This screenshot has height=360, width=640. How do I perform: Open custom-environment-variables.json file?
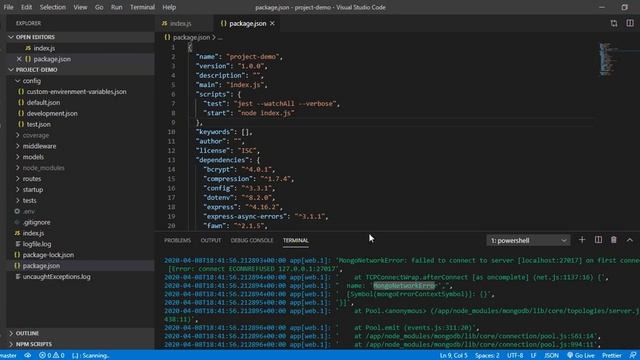(x=76, y=92)
